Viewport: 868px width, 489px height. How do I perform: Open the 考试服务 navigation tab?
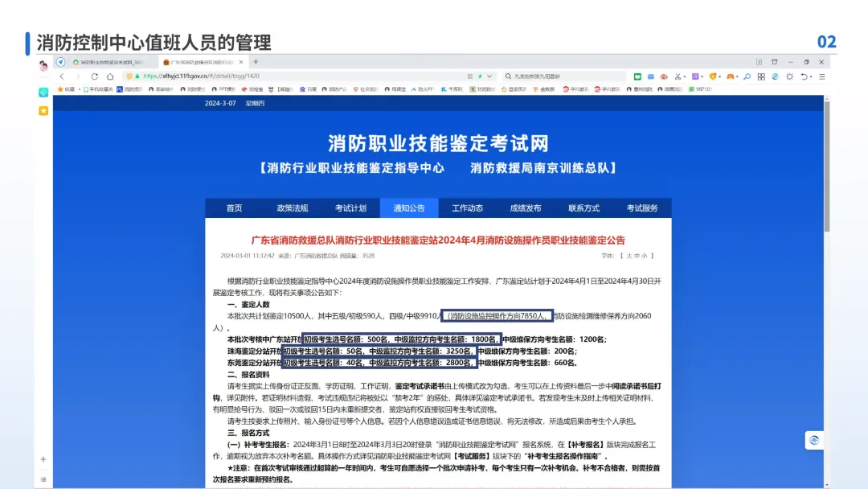coord(642,208)
